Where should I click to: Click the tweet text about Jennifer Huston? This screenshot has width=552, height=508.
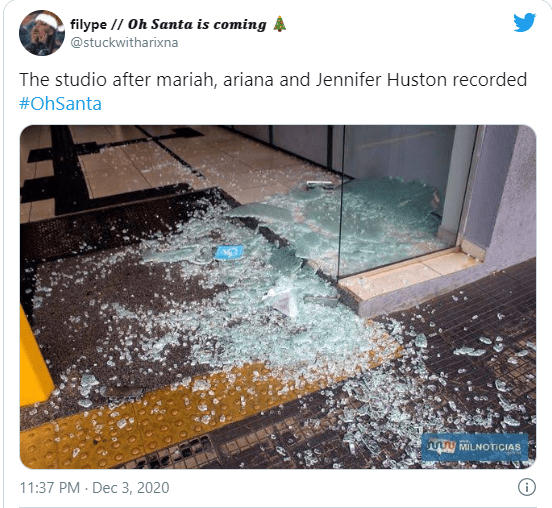tap(273, 80)
